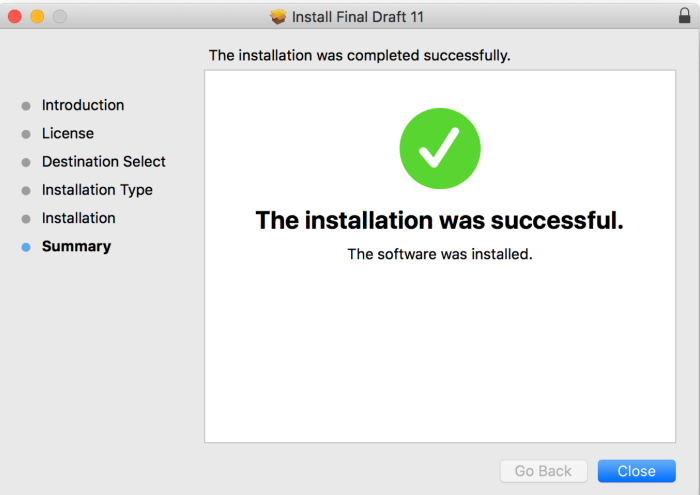The height and width of the screenshot is (495, 700).
Task: Select the Installation step in sidebar
Action: (x=79, y=218)
